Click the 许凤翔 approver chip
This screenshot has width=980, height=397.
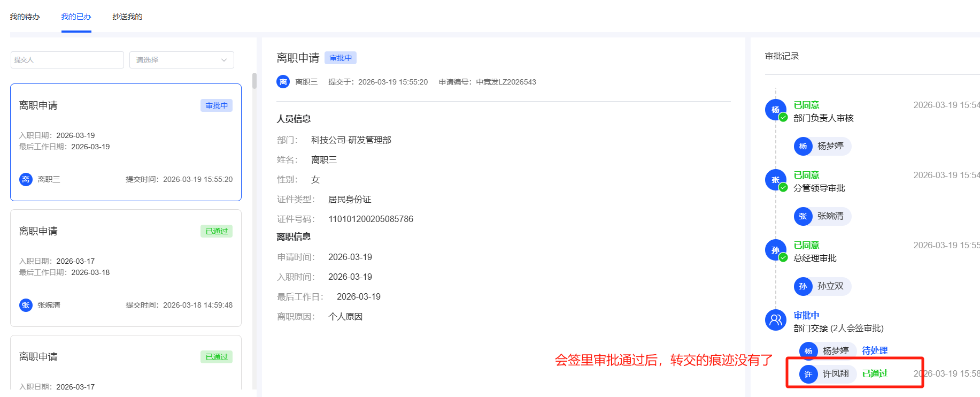828,373
